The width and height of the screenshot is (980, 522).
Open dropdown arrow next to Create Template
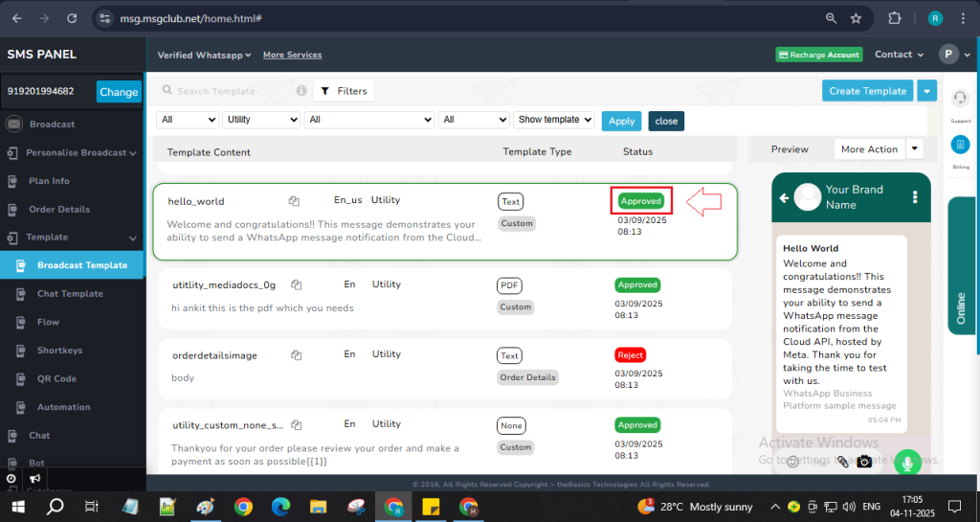[x=926, y=91]
